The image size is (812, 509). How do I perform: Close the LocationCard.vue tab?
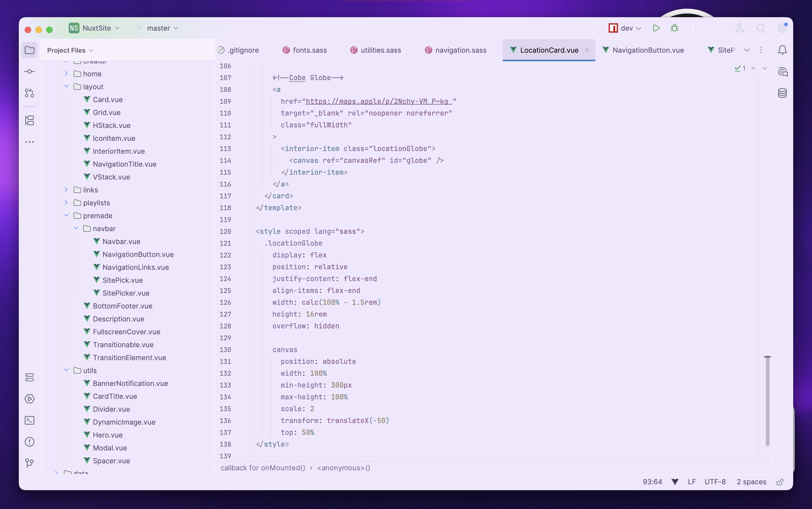(587, 50)
